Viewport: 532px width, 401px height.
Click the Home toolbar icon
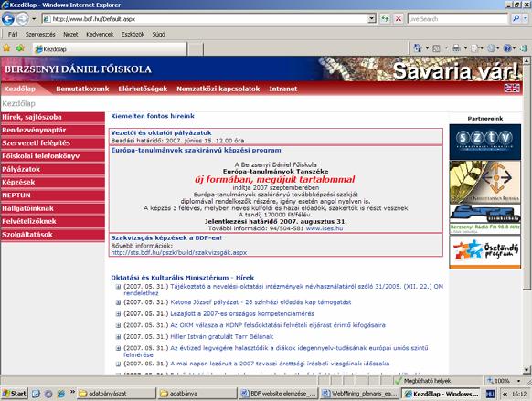tap(418, 48)
